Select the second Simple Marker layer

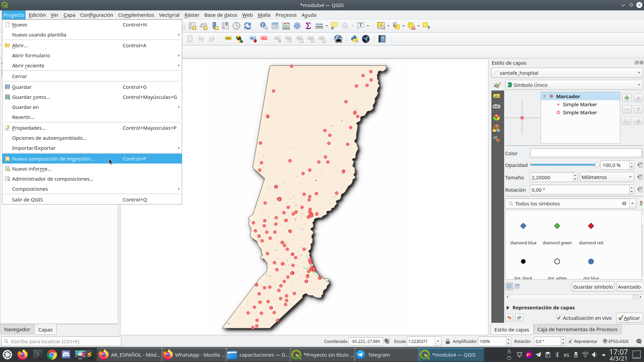(x=580, y=113)
